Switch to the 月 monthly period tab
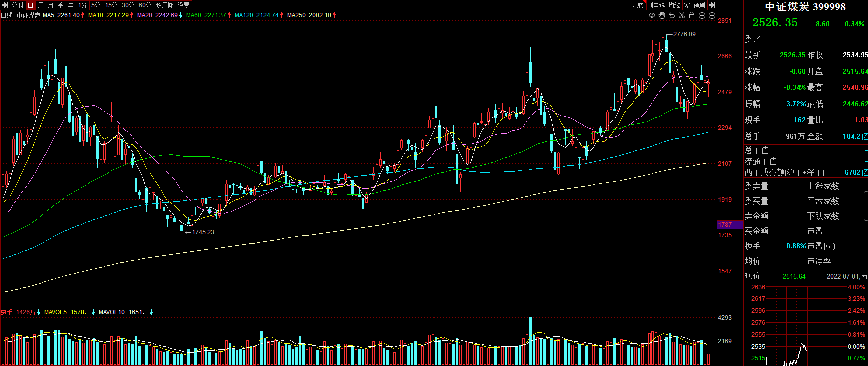Viewport: 868px width, 366px height. click(x=51, y=5)
